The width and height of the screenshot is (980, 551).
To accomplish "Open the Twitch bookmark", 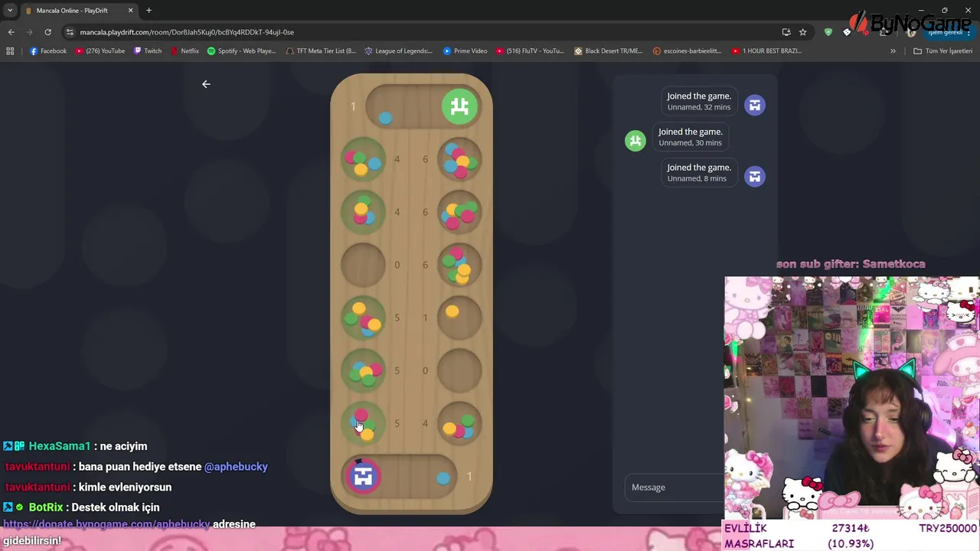I will tap(148, 51).
